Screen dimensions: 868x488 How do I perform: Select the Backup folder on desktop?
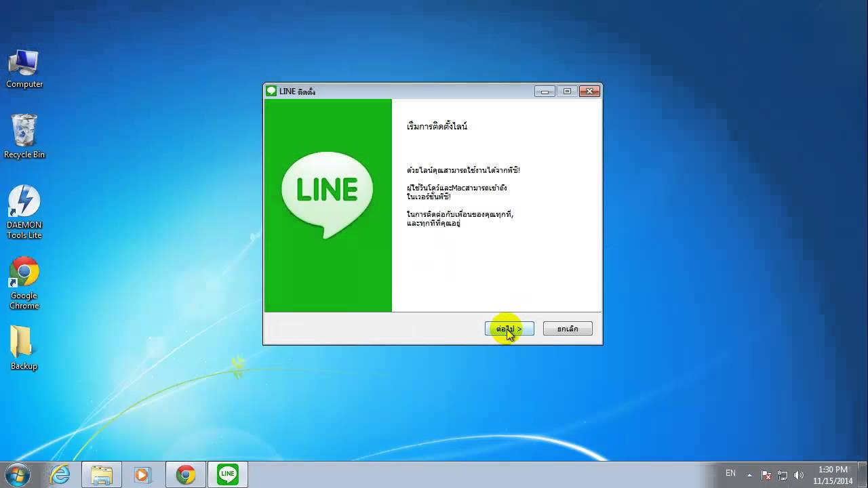[x=24, y=348]
